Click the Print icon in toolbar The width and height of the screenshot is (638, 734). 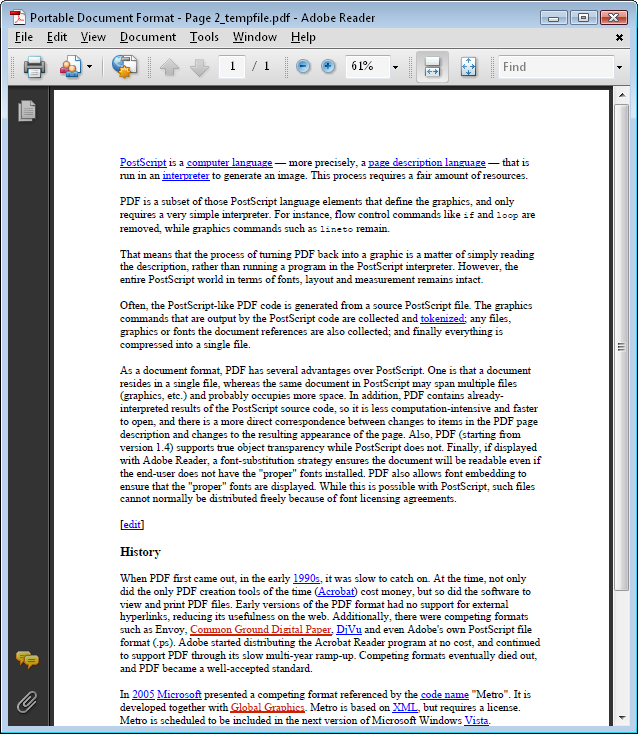(x=34, y=67)
